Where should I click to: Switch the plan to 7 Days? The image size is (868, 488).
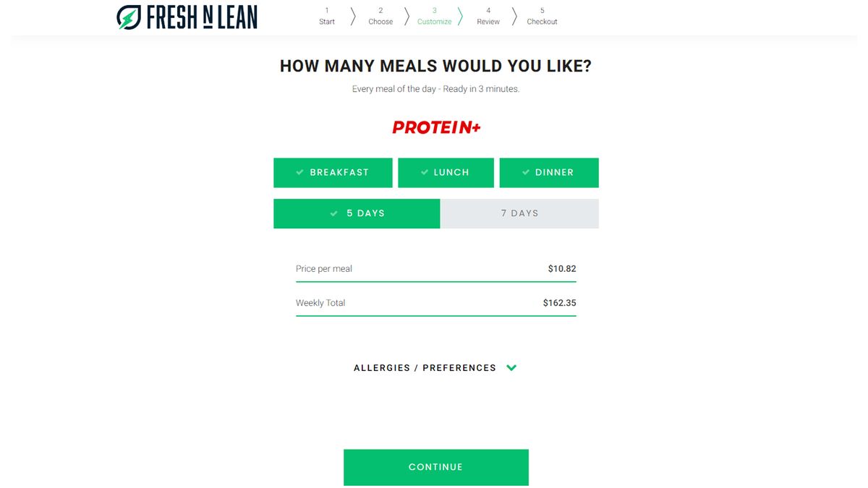click(519, 213)
